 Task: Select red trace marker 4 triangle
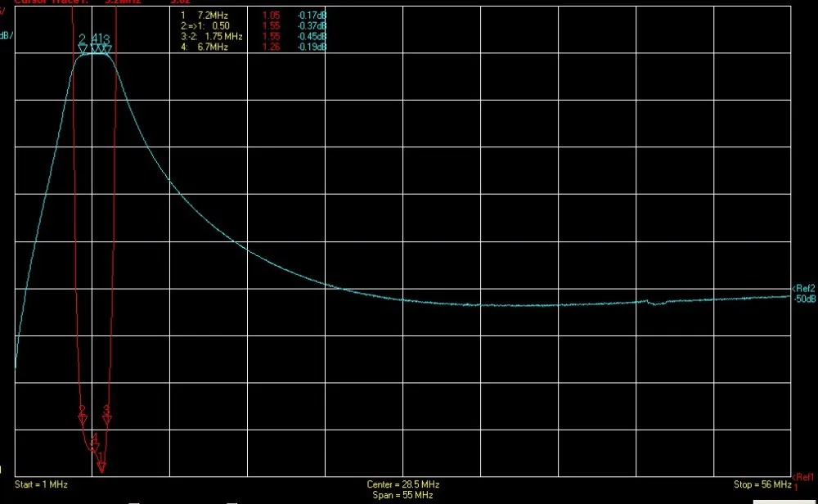(x=94, y=447)
